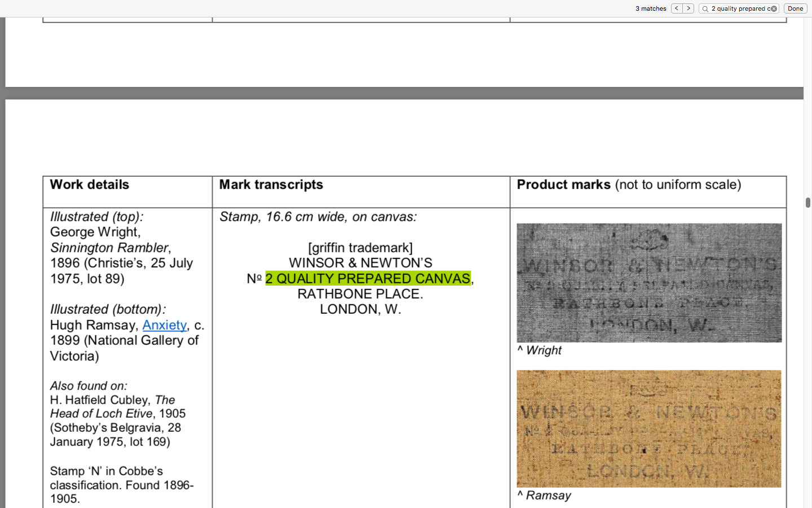812x508 pixels.
Task: Click the 'RATHBONE PLACE.' transcript line
Action: (360, 294)
